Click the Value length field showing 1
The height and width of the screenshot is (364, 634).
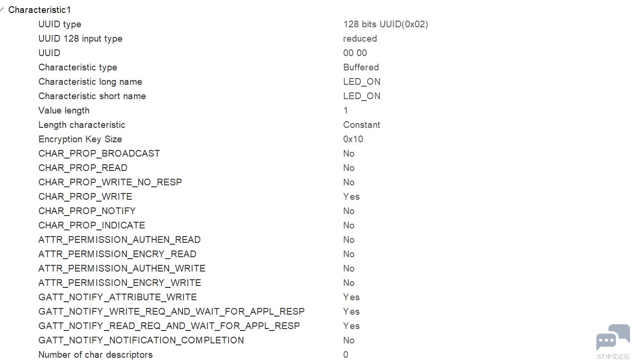tap(346, 110)
